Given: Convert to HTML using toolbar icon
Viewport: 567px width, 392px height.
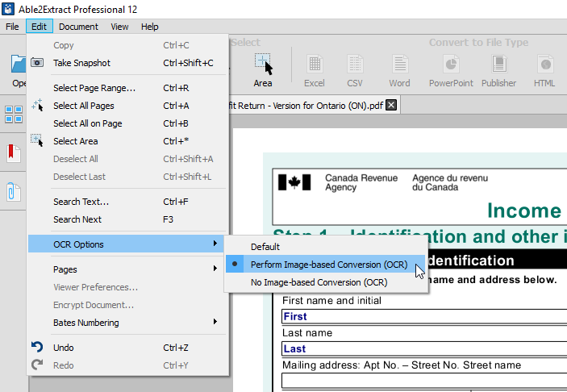Looking at the screenshot, I should pos(544,70).
